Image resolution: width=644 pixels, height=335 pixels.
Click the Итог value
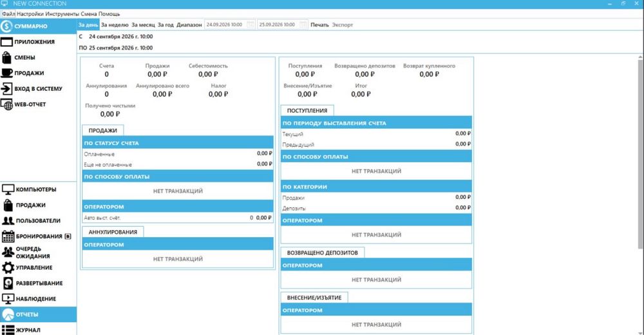click(361, 94)
